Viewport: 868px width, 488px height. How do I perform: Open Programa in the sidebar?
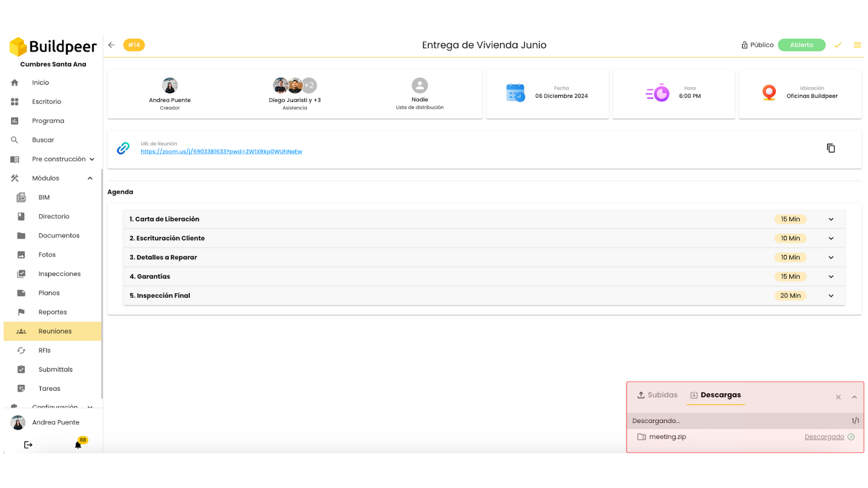coord(48,121)
